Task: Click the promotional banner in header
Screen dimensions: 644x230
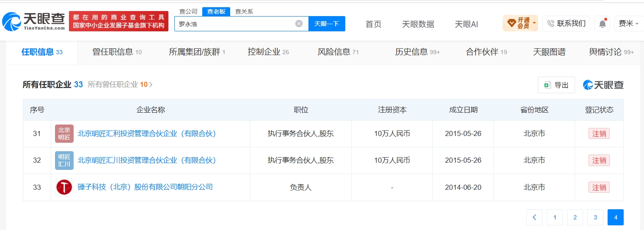Action: [x=118, y=21]
